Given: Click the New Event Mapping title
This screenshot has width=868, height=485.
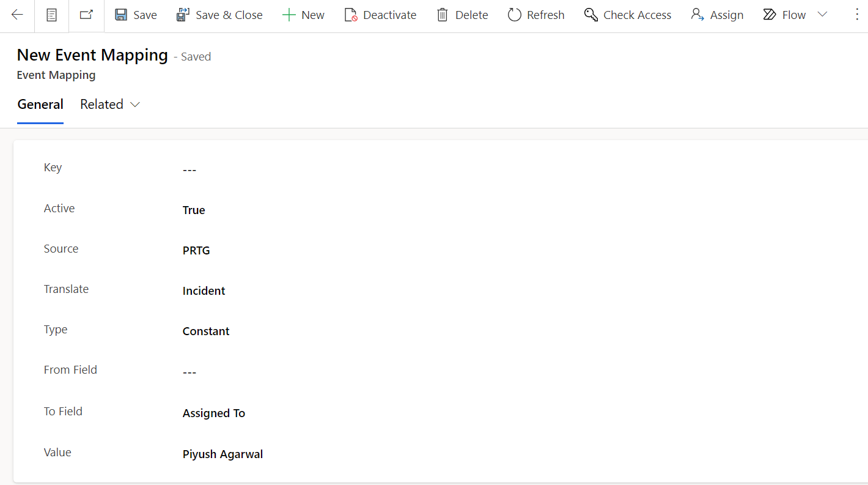Looking at the screenshot, I should tap(92, 55).
